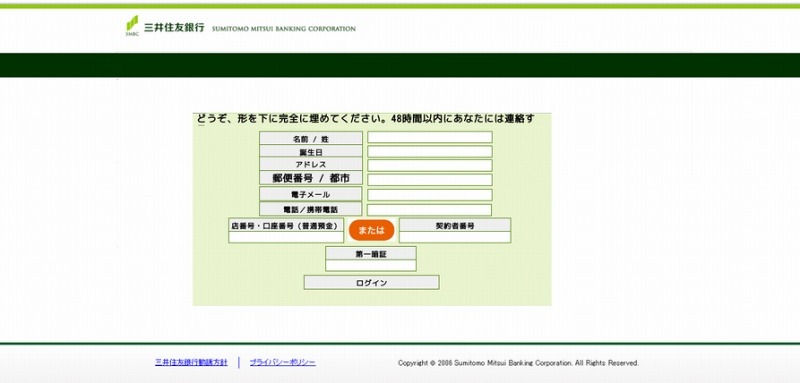This screenshot has height=383, width=800.
Task: Click the orange または button
Action: [x=371, y=230]
